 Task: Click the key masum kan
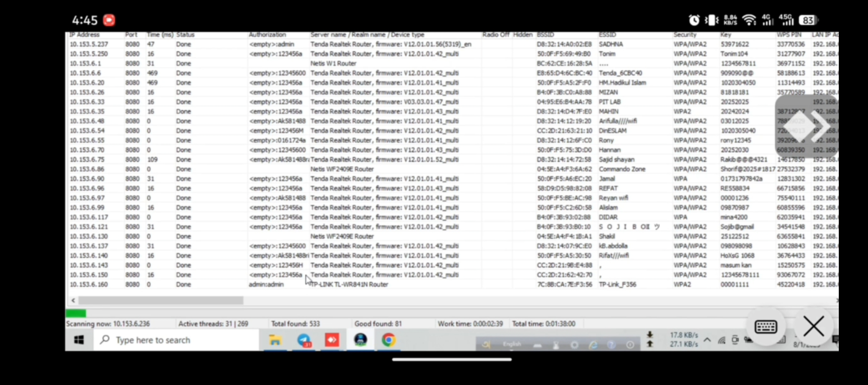tap(736, 266)
